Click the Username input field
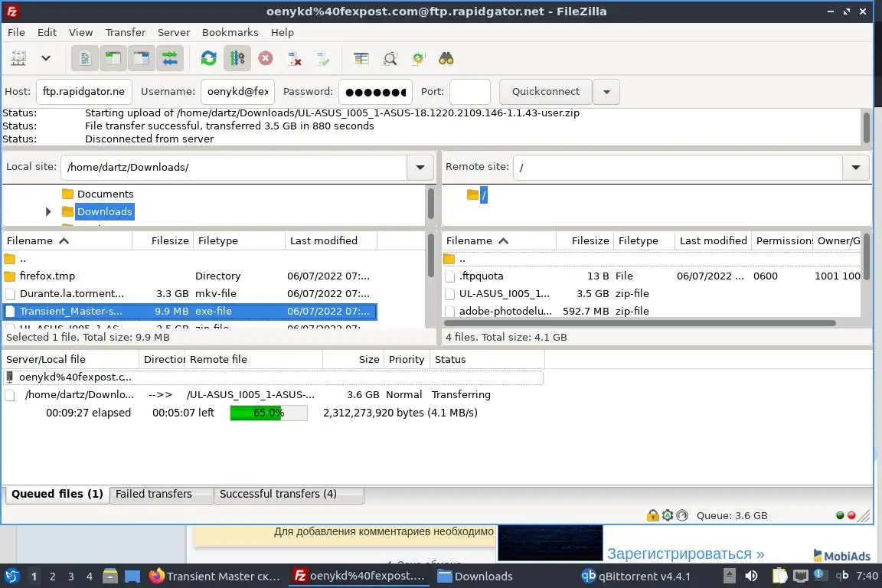882x588 pixels. (237, 91)
